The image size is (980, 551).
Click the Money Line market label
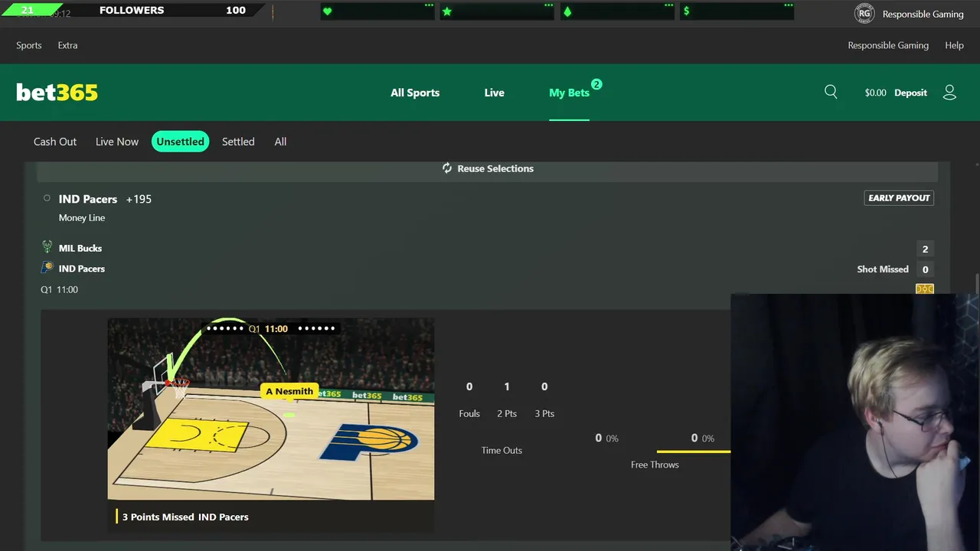[x=82, y=218]
